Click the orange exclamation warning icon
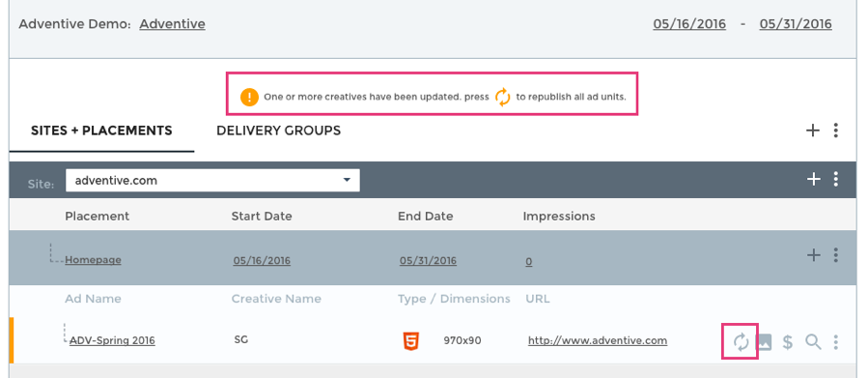Viewport: 868px width, 378px height. point(250,97)
